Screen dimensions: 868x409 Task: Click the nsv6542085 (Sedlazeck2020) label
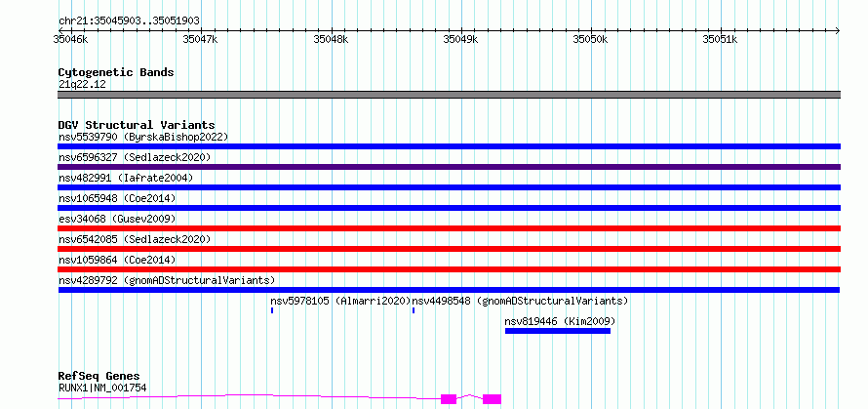click(135, 239)
